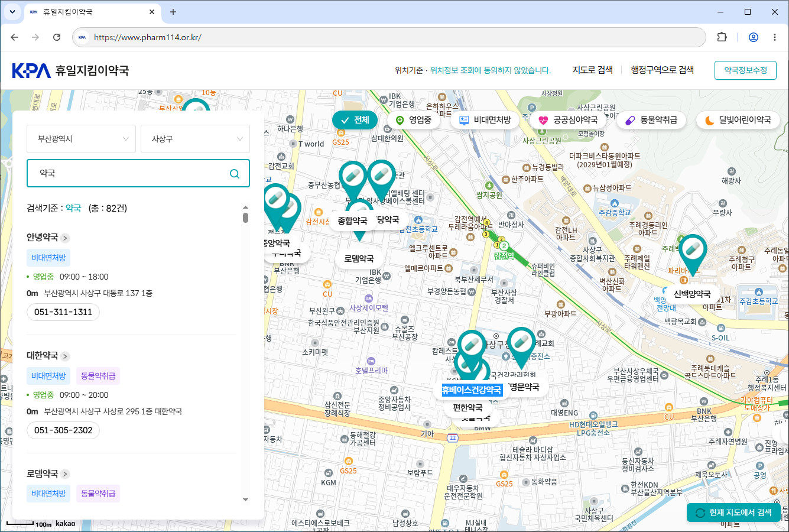Expand 대한약국 details with the chevron
The width and height of the screenshot is (789, 532).
65,356
